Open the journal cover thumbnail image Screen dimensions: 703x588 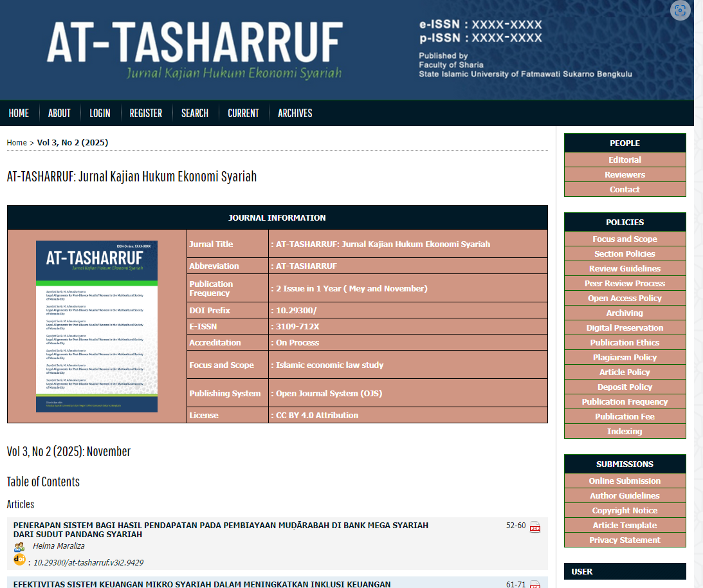pos(96,326)
